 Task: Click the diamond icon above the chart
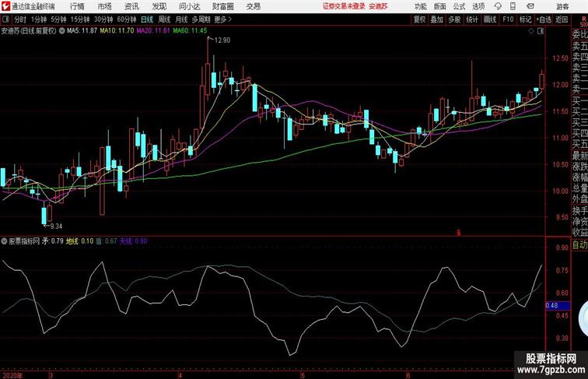(x=531, y=31)
